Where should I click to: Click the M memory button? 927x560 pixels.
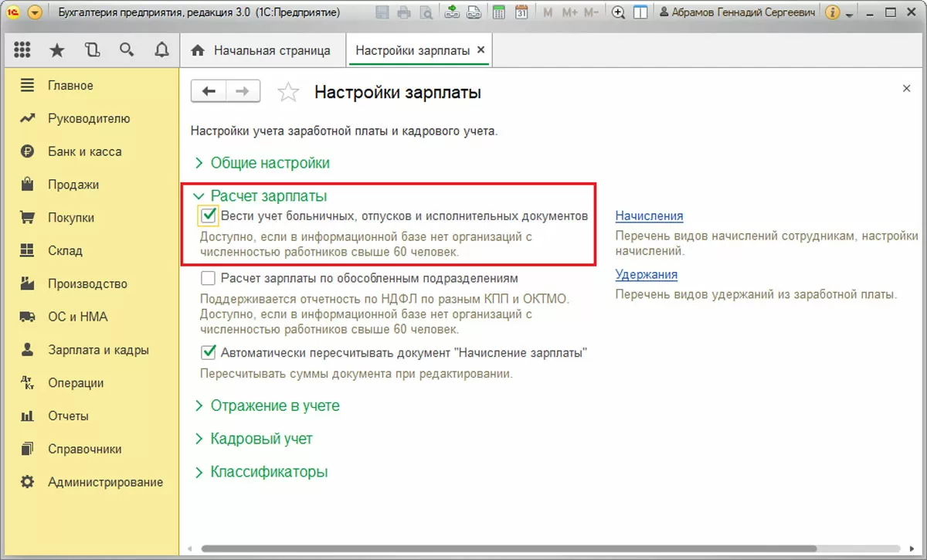548,12
